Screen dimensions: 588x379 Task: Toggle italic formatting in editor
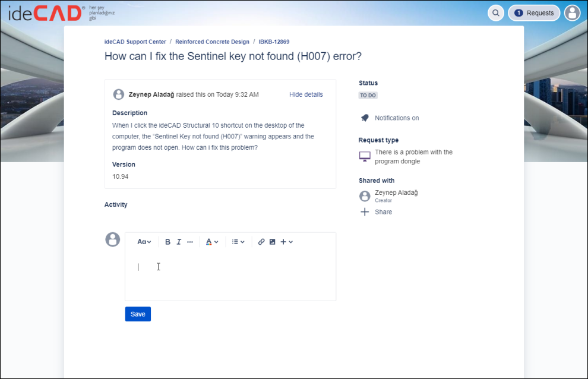tap(179, 242)
